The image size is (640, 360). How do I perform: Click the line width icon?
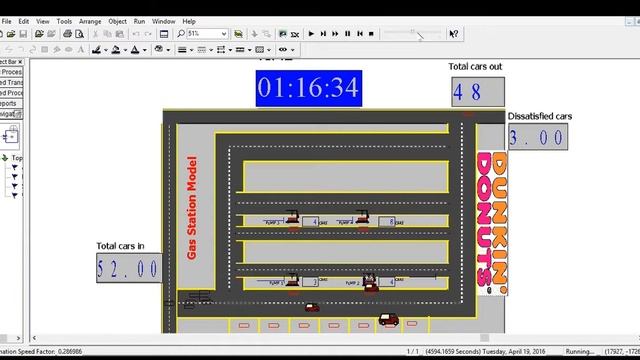click(x=182, y=50)
